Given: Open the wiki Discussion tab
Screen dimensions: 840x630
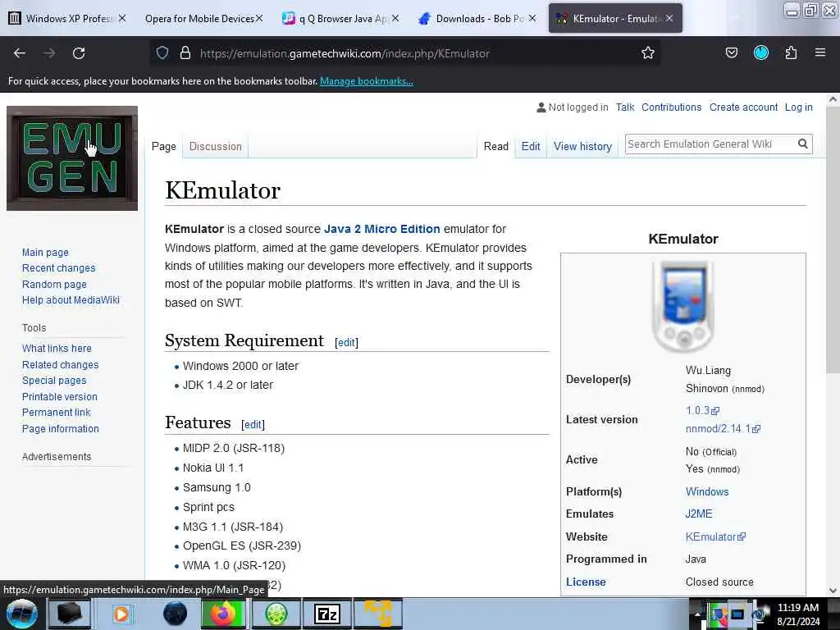Looking at the screenshot, I should (x=216, y=146).
